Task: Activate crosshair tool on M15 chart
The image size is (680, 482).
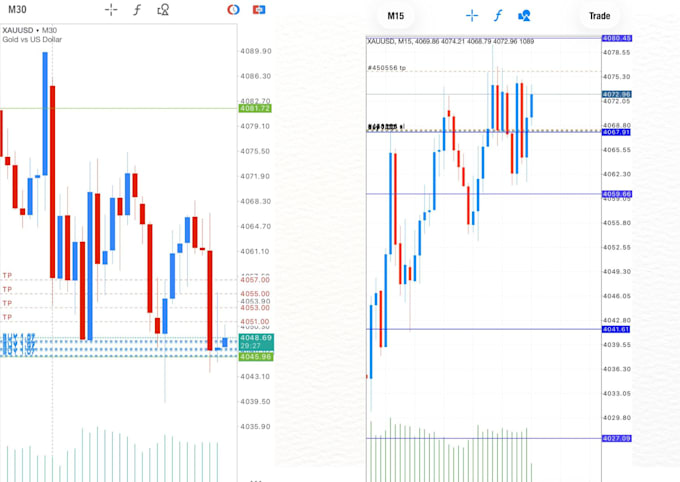Action: [472, 16]
